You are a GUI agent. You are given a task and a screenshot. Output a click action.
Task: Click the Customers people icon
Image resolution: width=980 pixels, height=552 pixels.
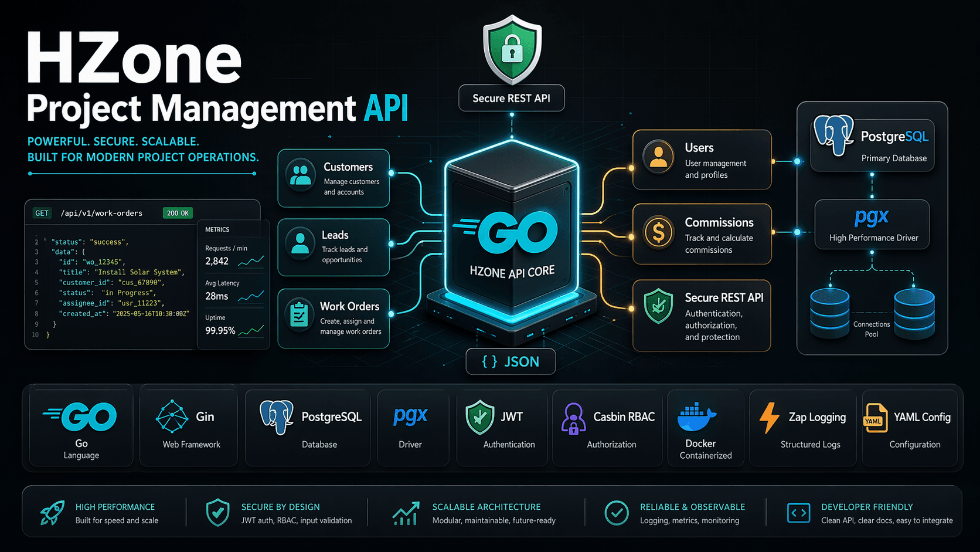pyautogui.click(x=301, y=174)
